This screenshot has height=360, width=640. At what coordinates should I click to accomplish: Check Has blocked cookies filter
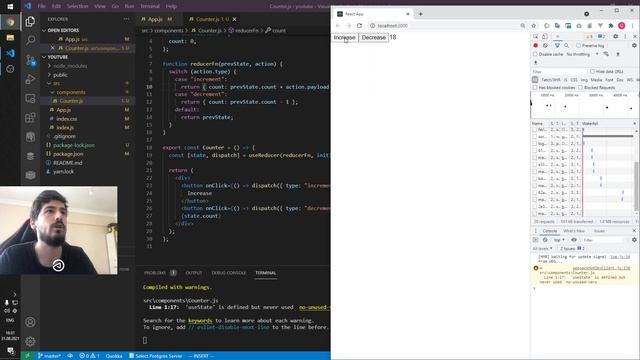point(535,87)
